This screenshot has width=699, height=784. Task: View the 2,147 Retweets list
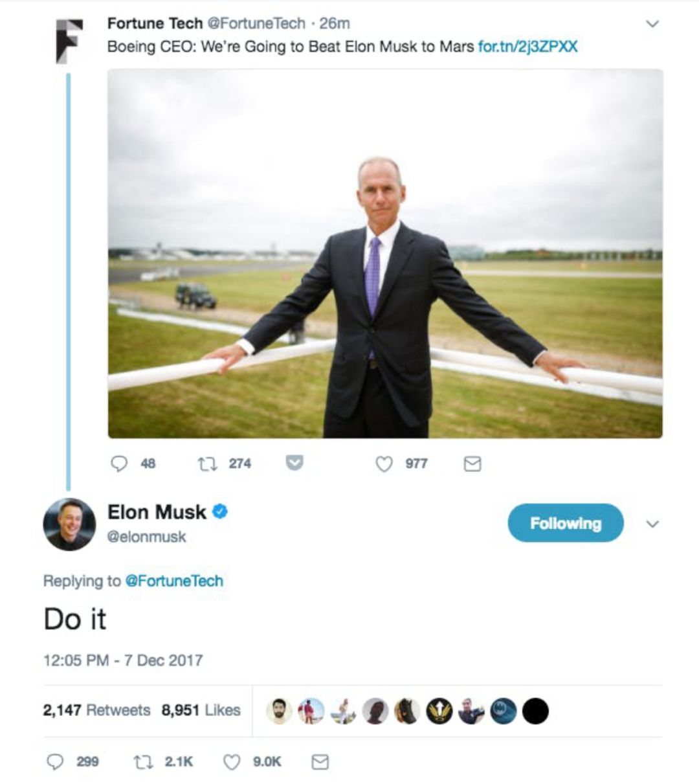coord(96,710)
